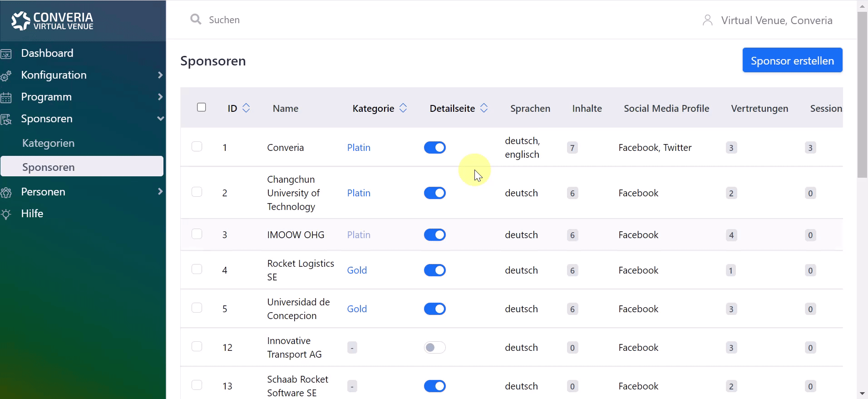This screenshot has width=868, height=399.
Task: Click the Konfiguration gears icon
Action: click(x=6, y=76)
